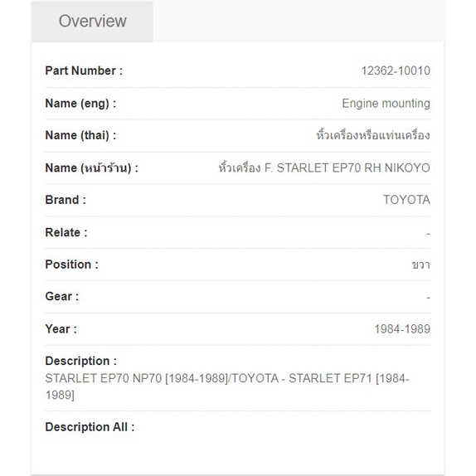The height and width of the screenshot is (476, 476).
Task: Click the Brand label
Action: pyautogui.click(x=66, y=200)
